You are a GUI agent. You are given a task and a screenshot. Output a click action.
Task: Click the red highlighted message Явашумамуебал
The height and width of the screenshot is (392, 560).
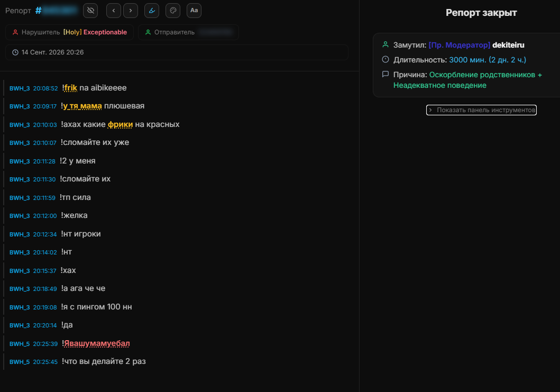click(x=97, y=343)
